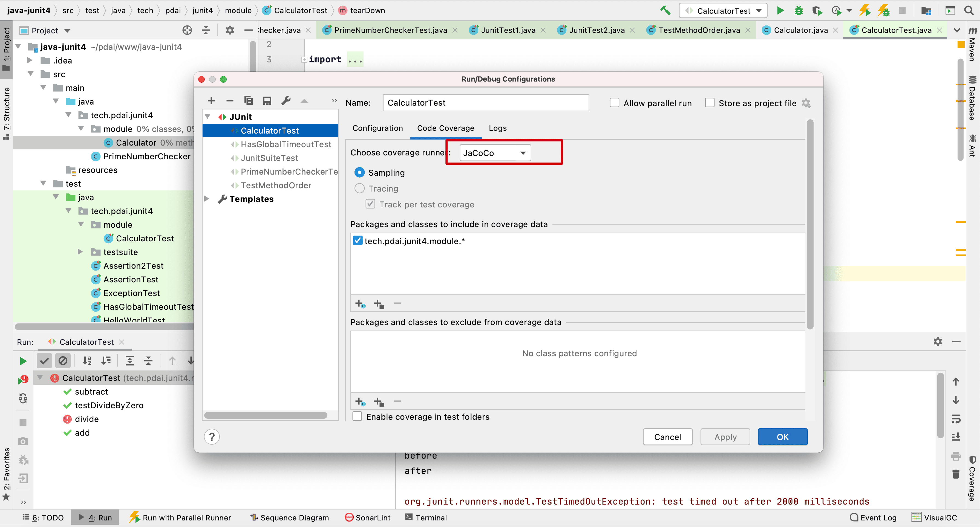Screen dimensions: 980x527
Task: Click the Save Configuration floppy icon
Action: pyautogui.click(x=267, y=101)
